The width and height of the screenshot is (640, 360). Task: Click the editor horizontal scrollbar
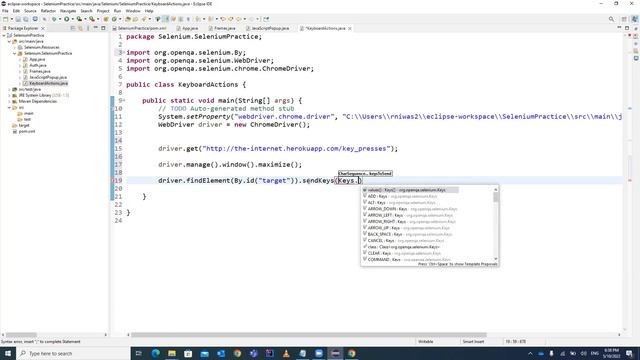pos(308,335)
